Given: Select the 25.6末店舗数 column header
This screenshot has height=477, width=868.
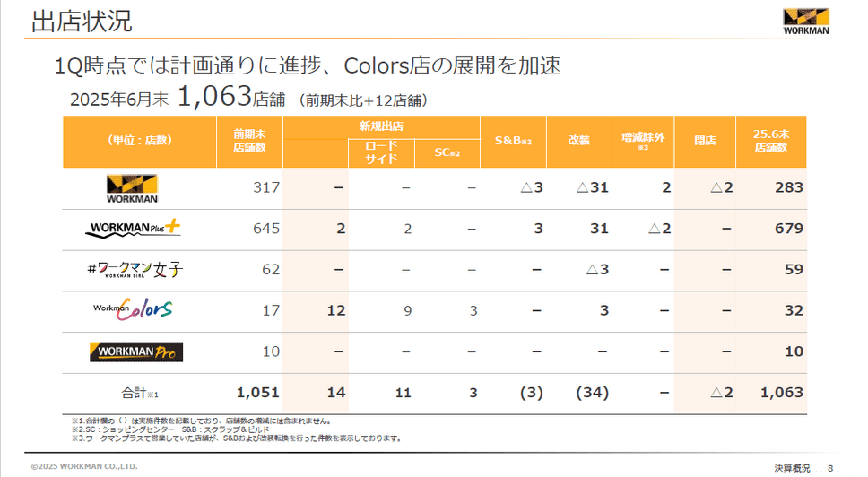Looking at the screenshot, I should coord(771,141).
